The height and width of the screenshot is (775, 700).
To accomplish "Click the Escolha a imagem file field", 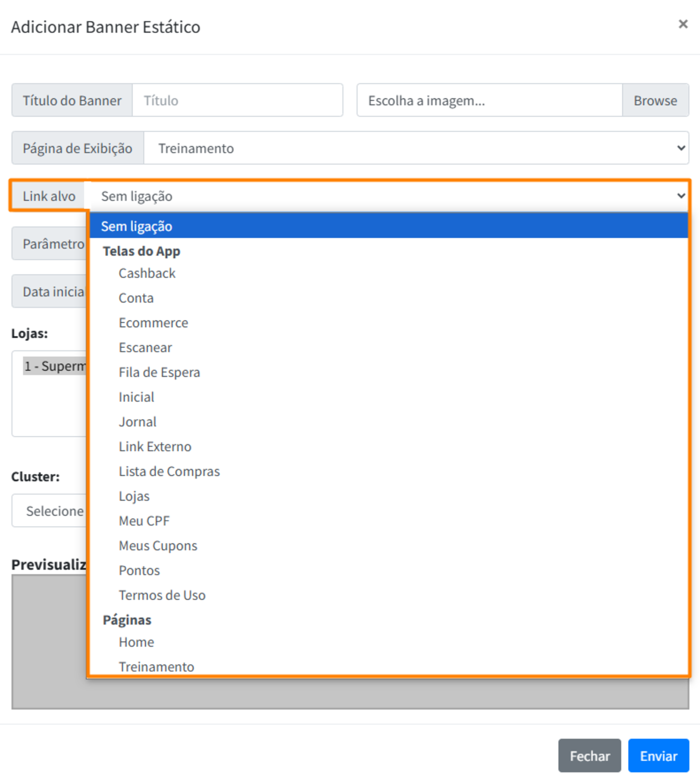I will pyautogui.click(x=489, y=100).
